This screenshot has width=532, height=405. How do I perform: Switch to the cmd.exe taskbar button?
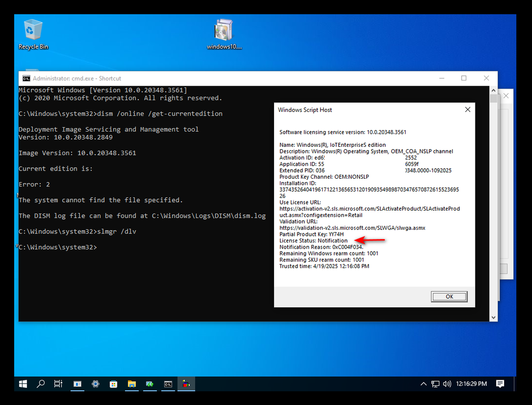click(x=168, y=384)
